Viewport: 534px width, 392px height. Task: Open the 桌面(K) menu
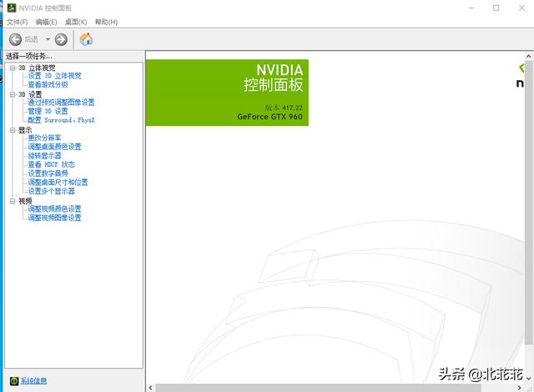pyautogui.click(x=76, y=23)
